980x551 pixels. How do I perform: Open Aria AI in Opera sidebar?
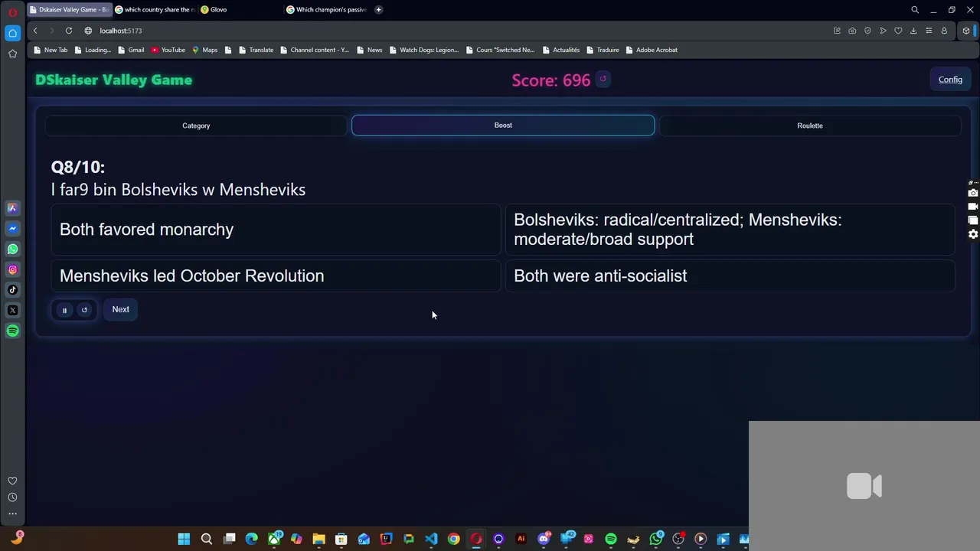(x=12, y=208)
